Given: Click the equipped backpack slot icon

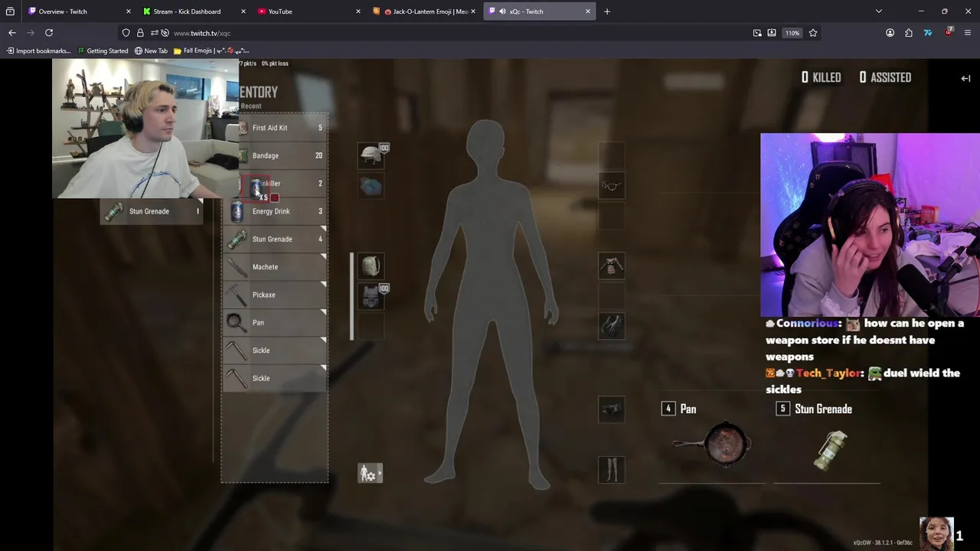Looking at the screenshot, I should click(x=371, y=266).
